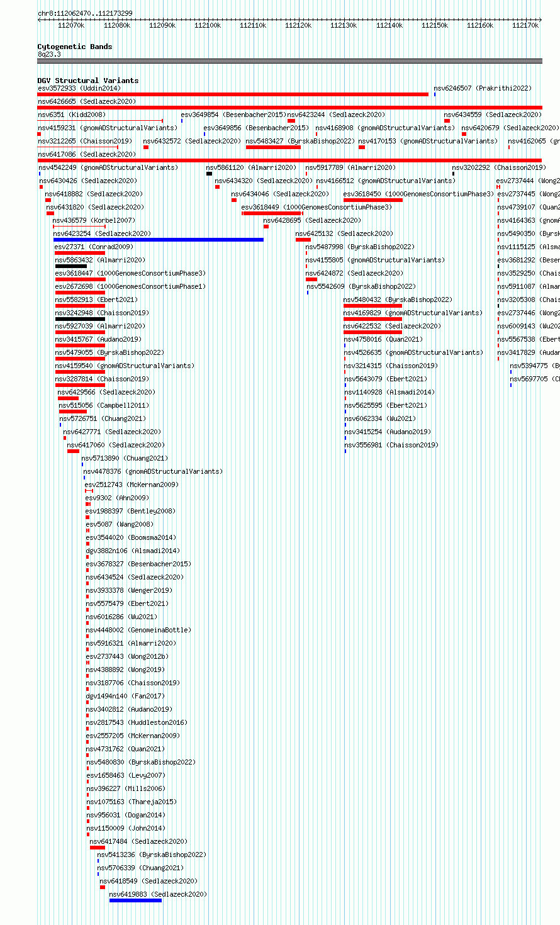Click the 8q23.3 band label
This screenshot has width=560, height=925.
(49, 54)
